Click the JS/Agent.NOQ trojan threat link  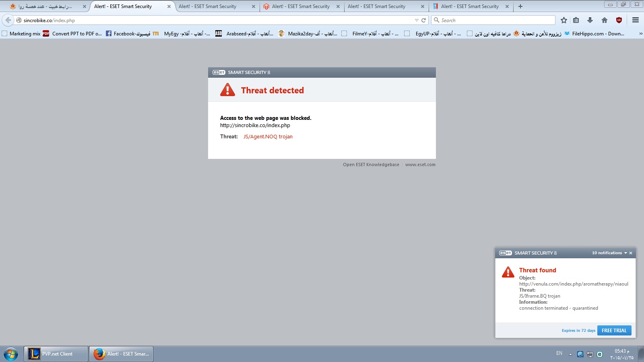coord(268,137)
